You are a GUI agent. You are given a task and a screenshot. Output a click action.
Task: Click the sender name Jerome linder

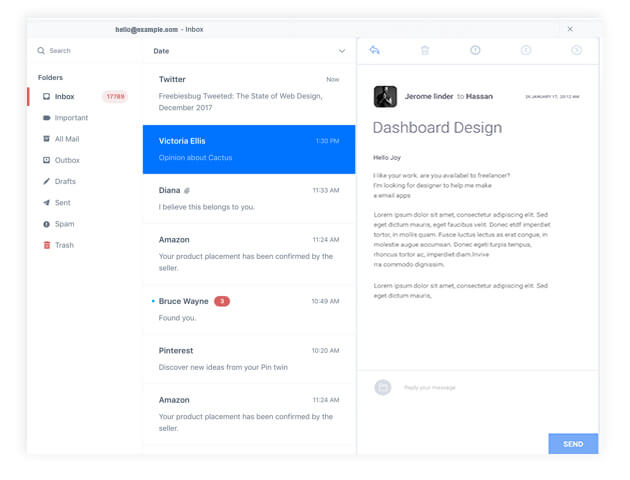429,96
